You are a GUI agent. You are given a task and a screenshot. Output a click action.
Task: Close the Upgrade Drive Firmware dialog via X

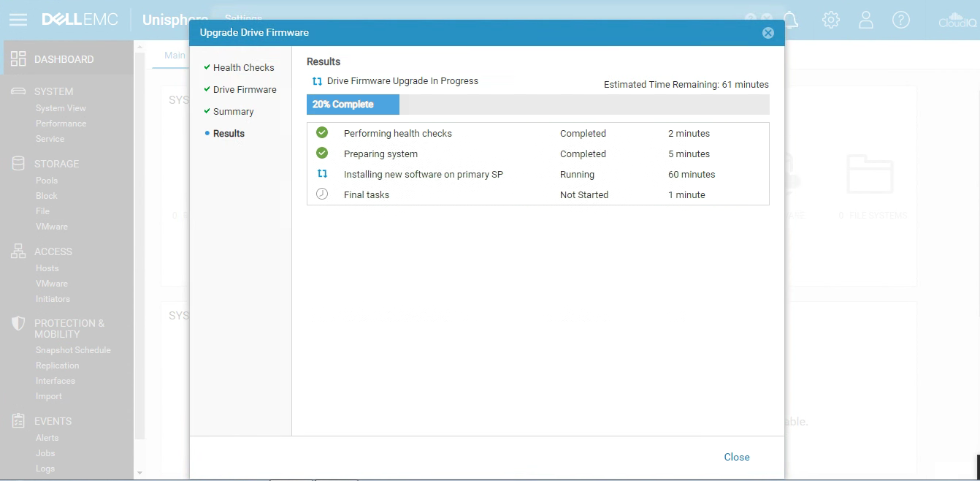tap(767, 33)
